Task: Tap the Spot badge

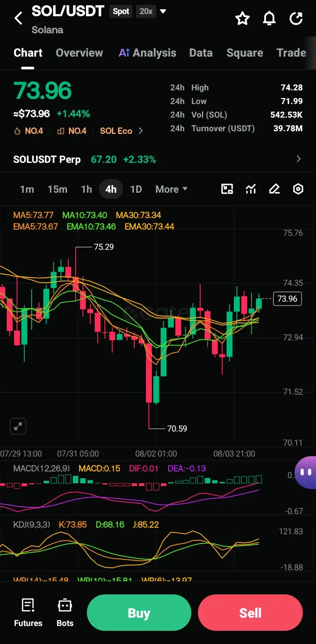Action: (121, 11)
